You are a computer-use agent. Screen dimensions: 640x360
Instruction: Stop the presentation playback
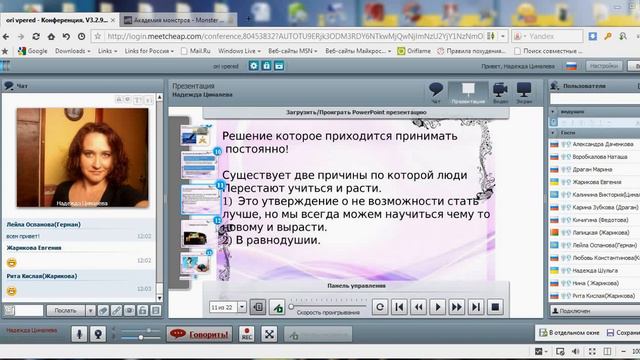(495, 307)
